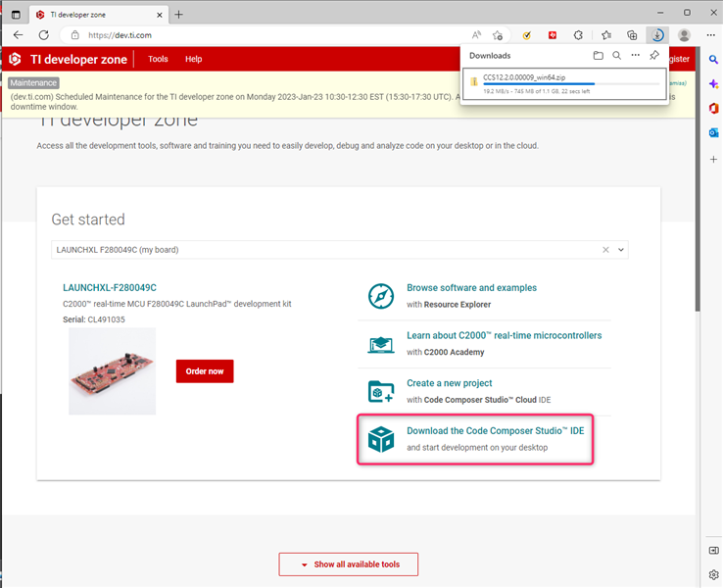This screenshot has height=588, width=723.
Task: Open downloads folder icon in Downloads panel
Action: point(598,55)
